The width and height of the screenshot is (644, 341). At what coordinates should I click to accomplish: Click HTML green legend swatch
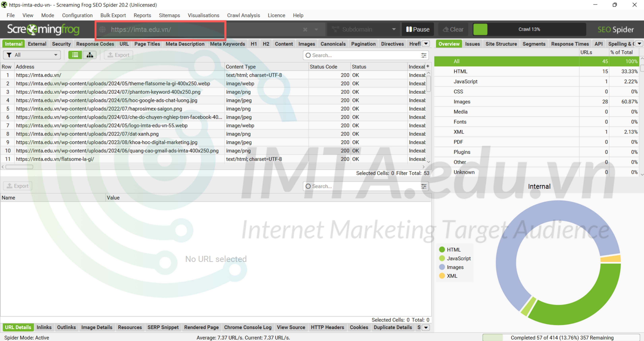pos(442,250)
